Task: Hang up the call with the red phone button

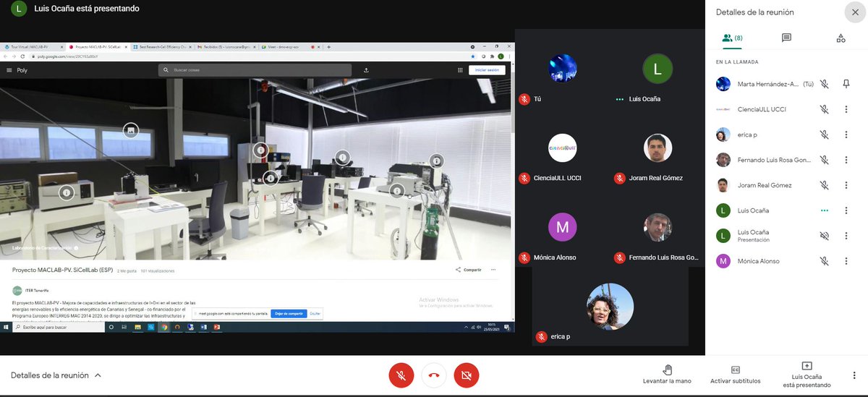Action: click(x=434, y=375)
